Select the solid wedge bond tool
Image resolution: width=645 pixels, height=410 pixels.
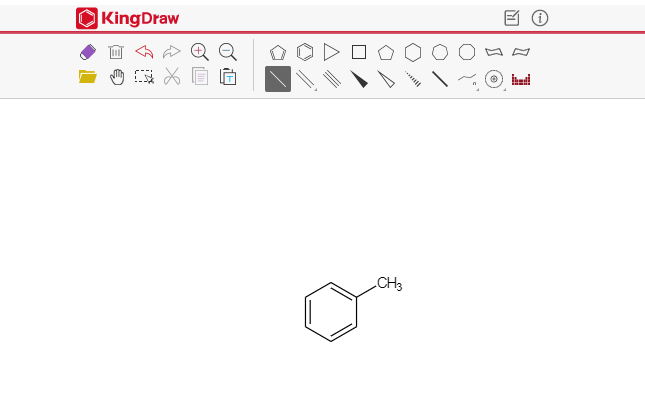tap(359, 79)
